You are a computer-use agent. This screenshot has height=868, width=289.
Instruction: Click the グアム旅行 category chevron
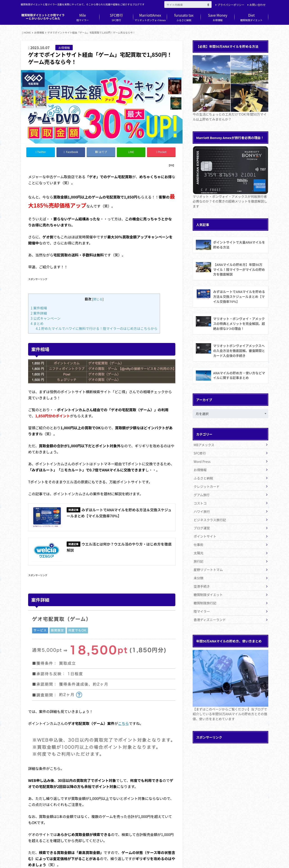[266, 495]
